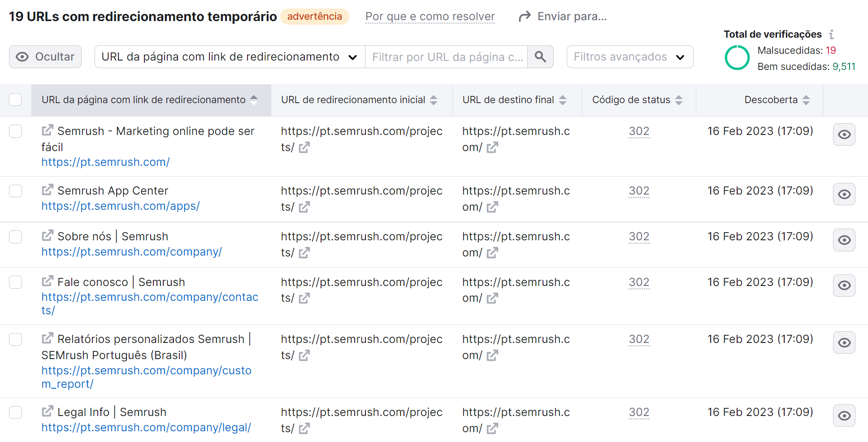This screenshot has width=868, height=442.
Task: Open external link icon next to pt.semrush.com/projects in first row
Action: click(304, 147)
